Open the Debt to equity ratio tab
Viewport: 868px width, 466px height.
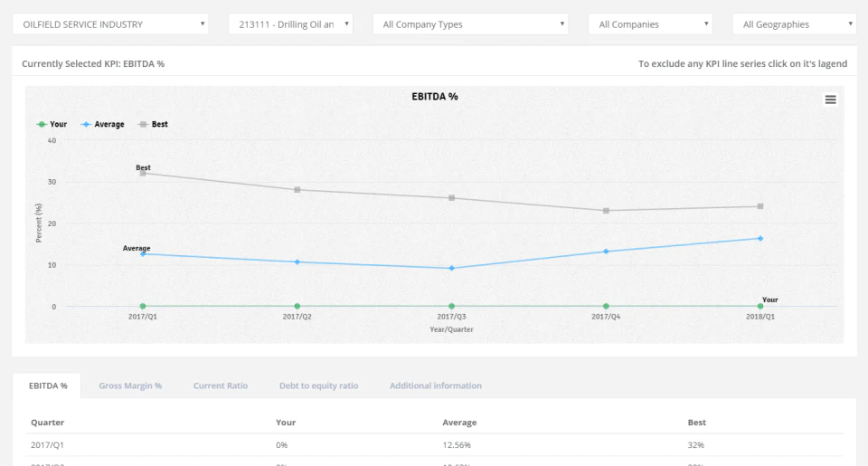pos(319,385)
